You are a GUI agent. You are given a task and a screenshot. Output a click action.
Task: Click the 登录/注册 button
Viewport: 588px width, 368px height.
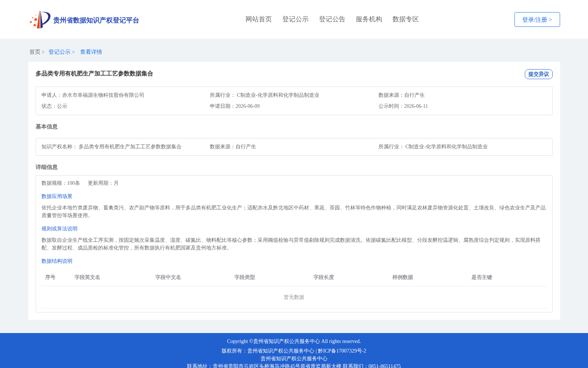coord(537,20)
